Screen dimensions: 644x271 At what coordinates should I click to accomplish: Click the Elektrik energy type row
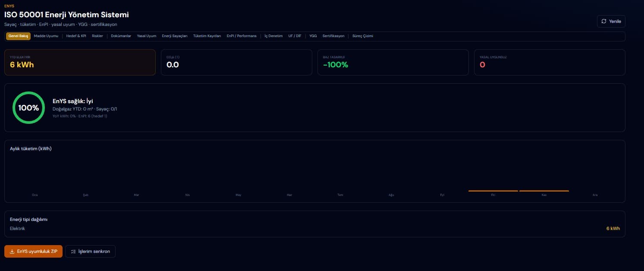[314, 228]
